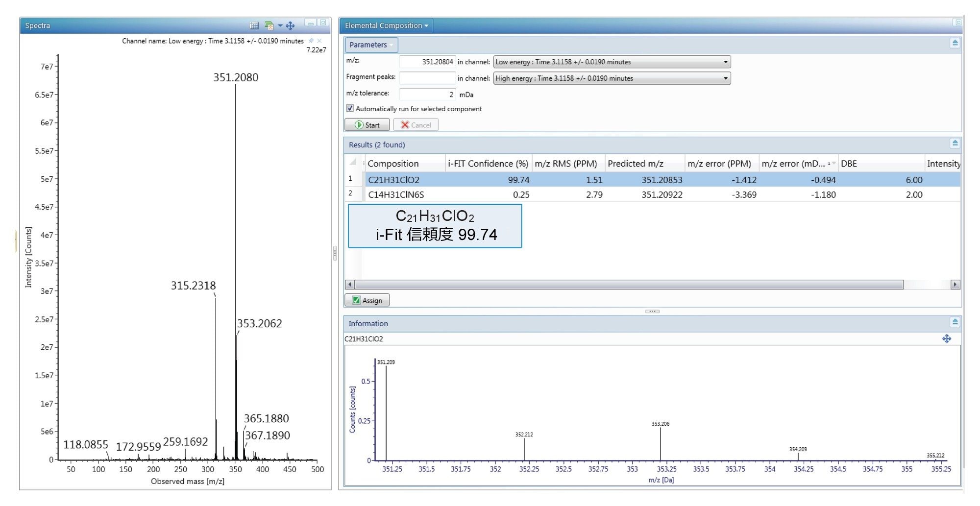Viewport: 980px width, 506px height.
Task: Maximize the Elemental Composition panel
Action: [957, 23]
